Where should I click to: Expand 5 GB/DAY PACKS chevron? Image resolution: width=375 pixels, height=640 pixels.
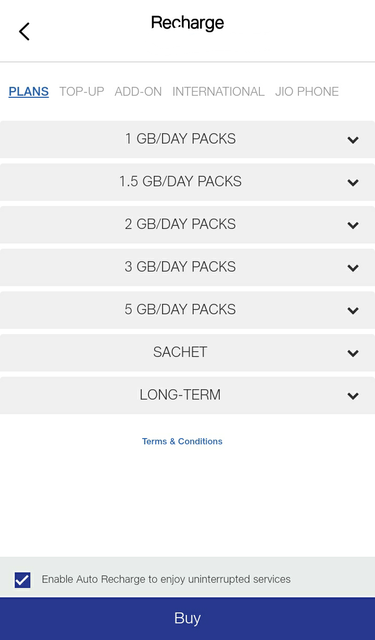pyautogui.click(x=353, y=310)
